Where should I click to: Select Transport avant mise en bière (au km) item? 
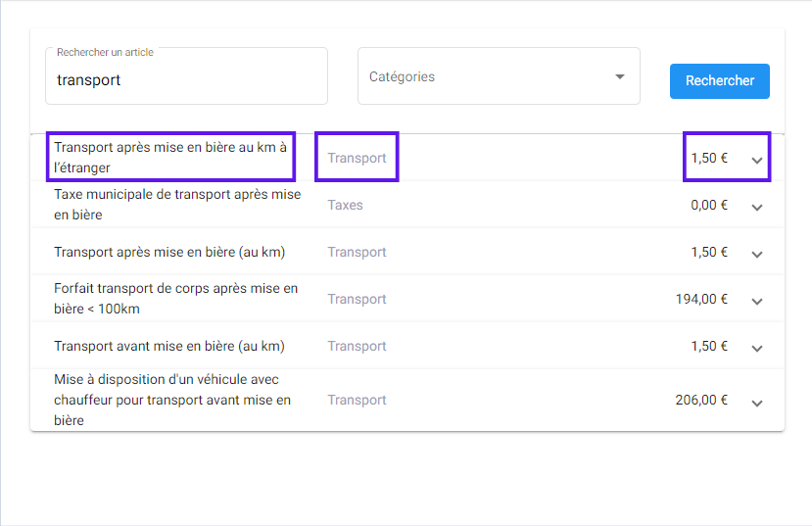169,346
